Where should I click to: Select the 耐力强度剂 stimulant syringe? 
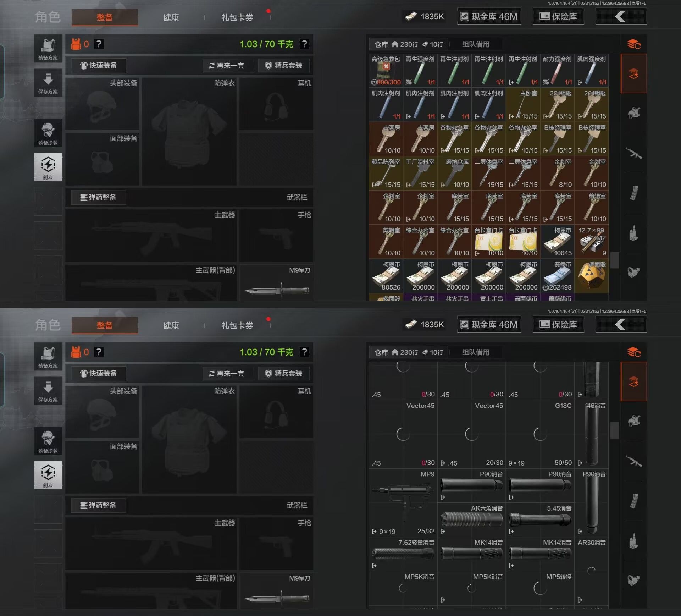pos(557,70)
